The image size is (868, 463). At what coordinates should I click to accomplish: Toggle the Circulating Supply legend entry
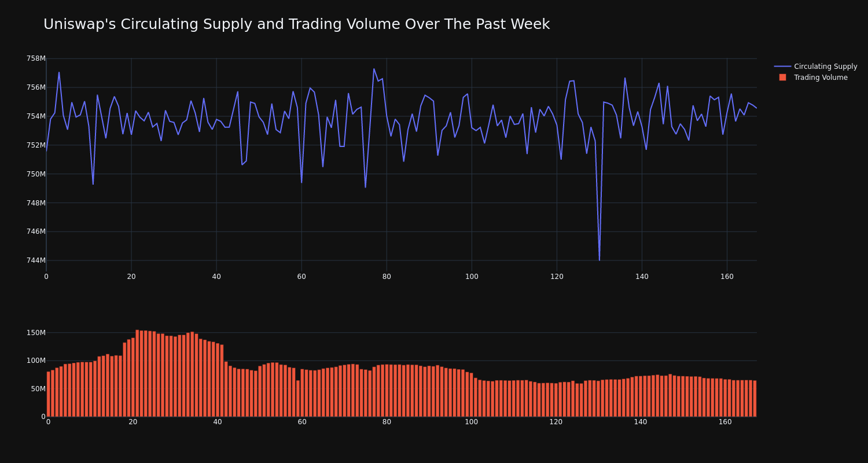pos(816,67)
